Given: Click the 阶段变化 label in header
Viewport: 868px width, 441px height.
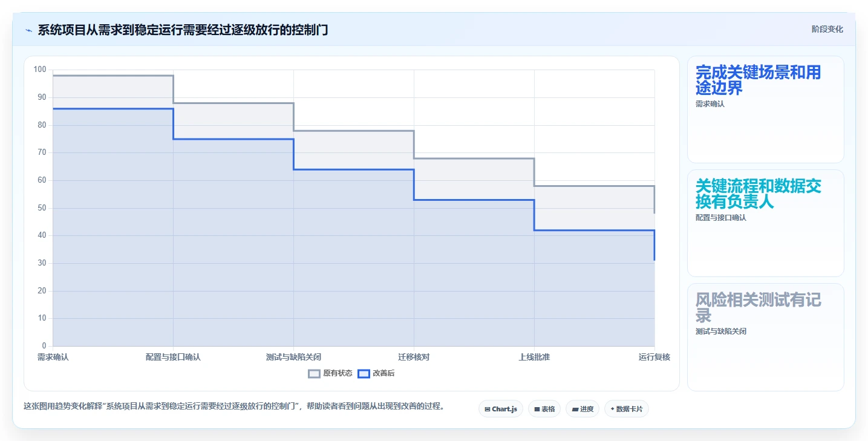Looking at the screenshot, I should [827, 29].
